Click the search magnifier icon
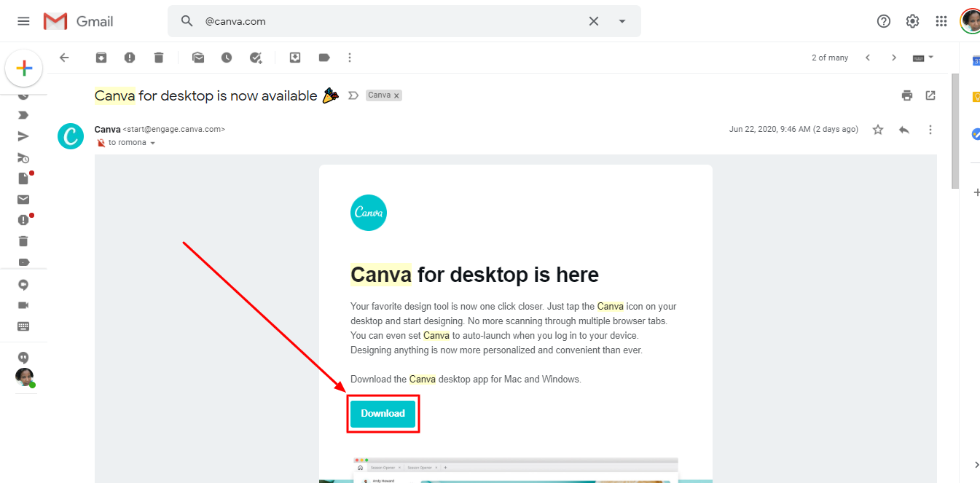Viewport: 980px width, 483px height. 187,21
